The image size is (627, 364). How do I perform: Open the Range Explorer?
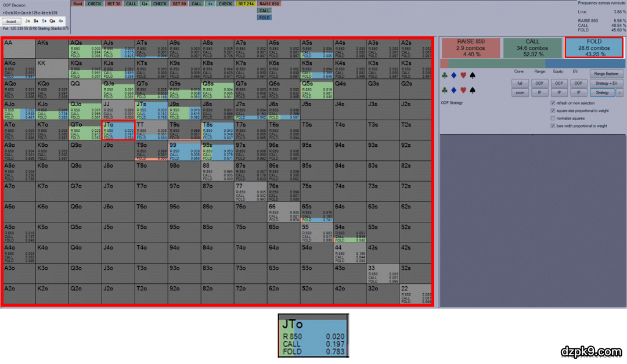606,74
